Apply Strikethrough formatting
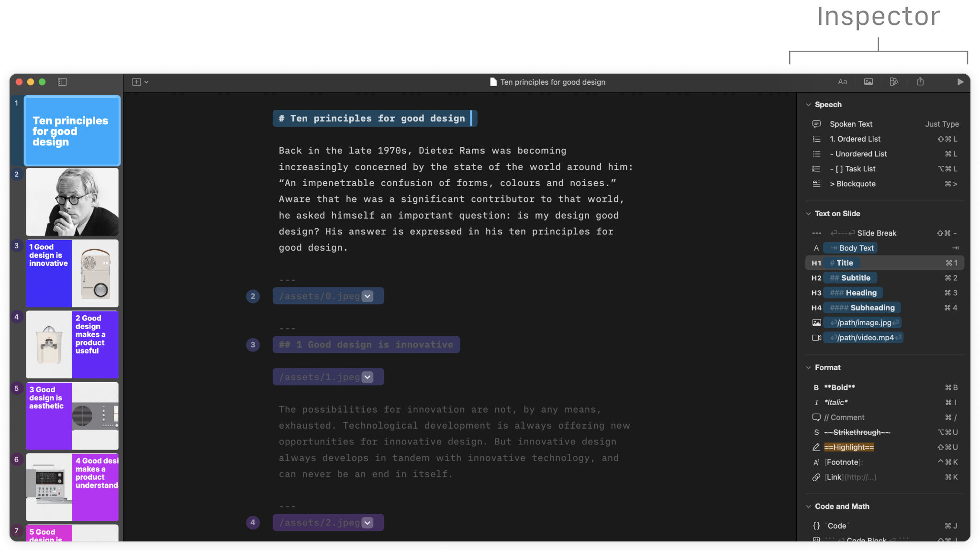980x551 pixels. pos(885,432)
